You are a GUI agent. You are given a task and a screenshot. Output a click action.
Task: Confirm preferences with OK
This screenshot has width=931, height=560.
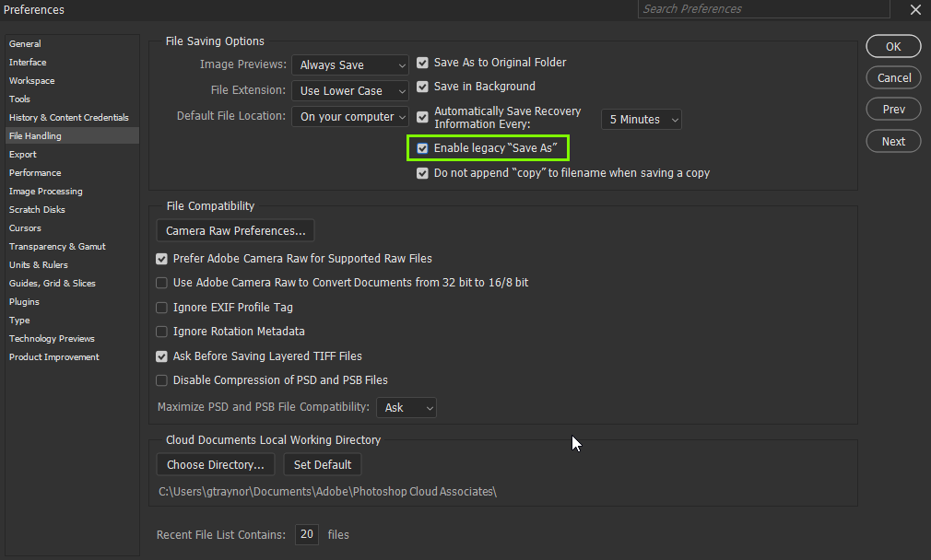pos(892,45)
